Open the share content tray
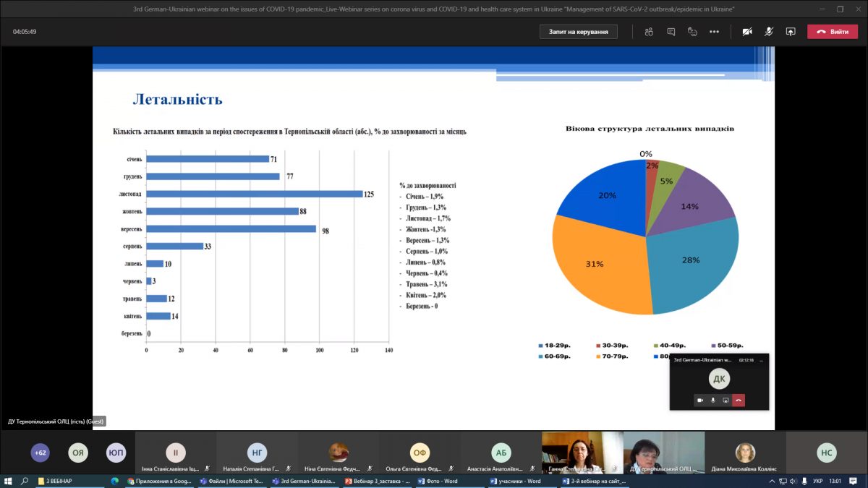 (x=791, y=32)
